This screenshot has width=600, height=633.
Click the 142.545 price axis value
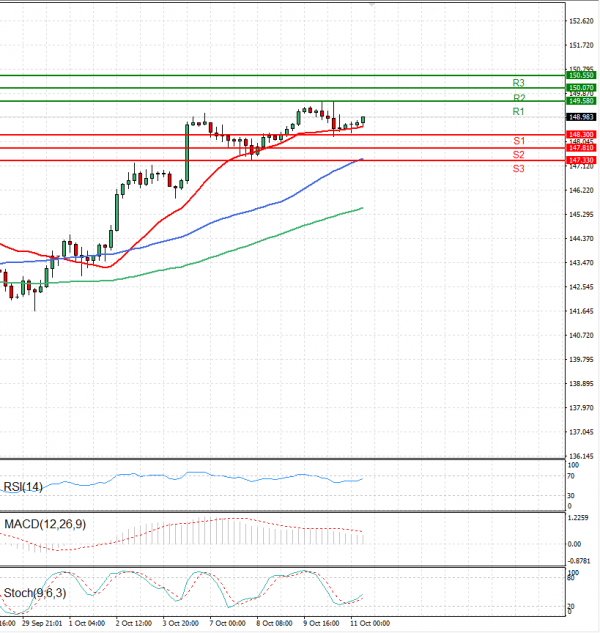pos(581,287)
